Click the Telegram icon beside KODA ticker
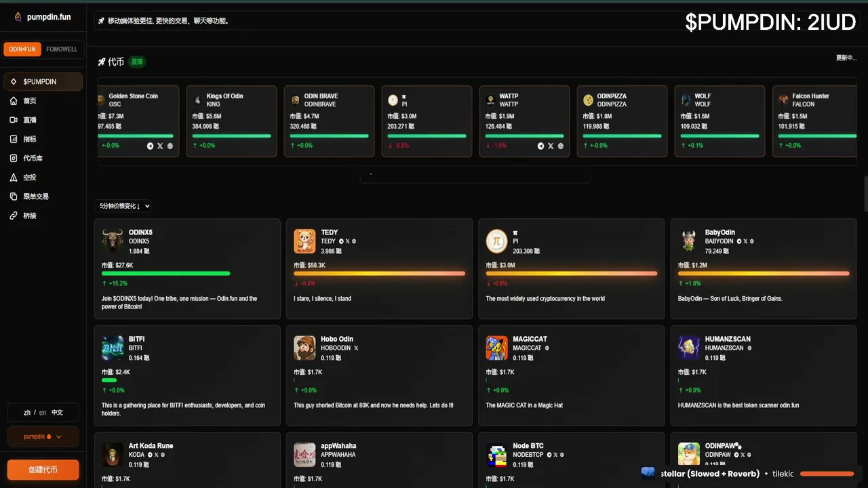Viewport: 868px width, 488px height. click(x=150, y=455)
